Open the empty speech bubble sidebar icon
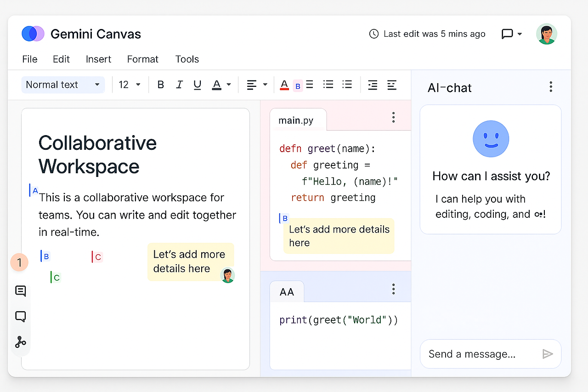The width and height of the screenshot is (588, 392). (x=20, y=317)
